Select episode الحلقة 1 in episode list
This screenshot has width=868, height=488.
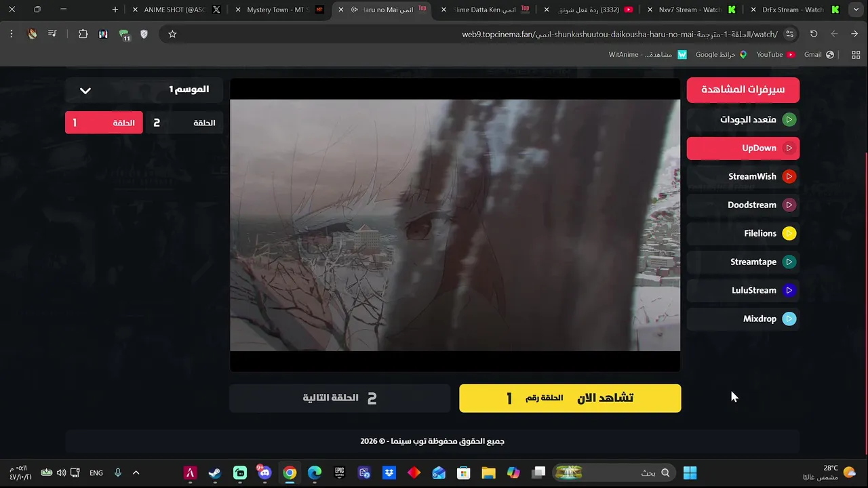tap(104, 123)
